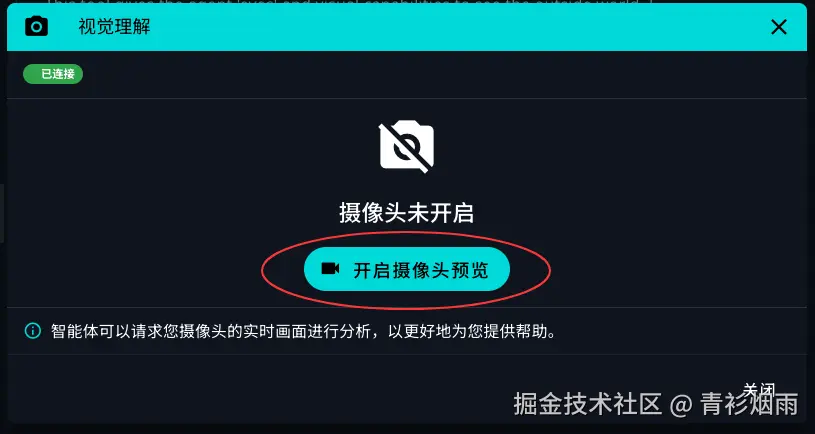The height and width of the screenshot is (434, 815).
Task: Close the 视觉理解 dialog with the X
Action: click(779, 27)
